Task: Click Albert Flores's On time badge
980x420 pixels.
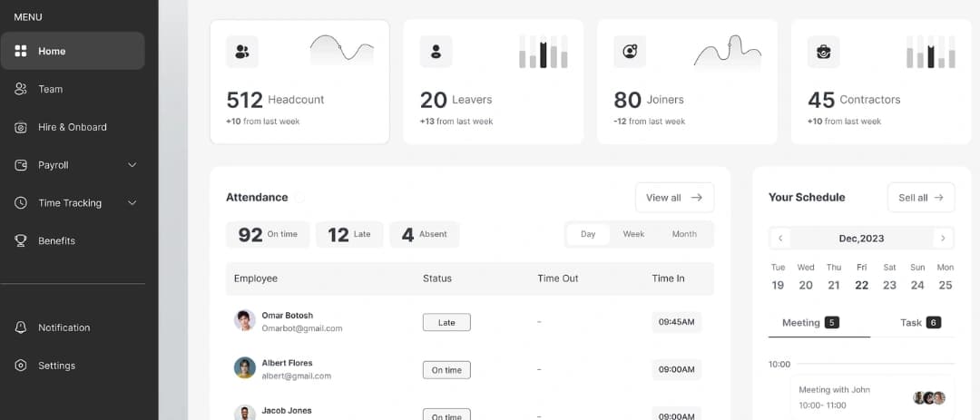Action: point(446,370)
